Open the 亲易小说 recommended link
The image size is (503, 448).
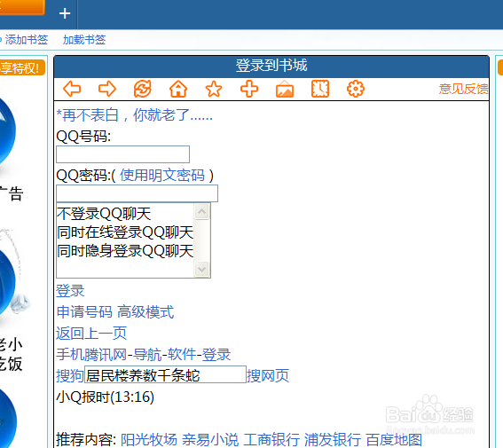click(x=210, y=440)
